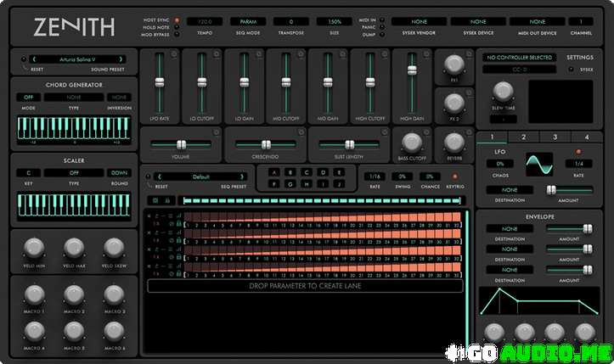614x364 pixels.
Task: Click the LFO sine waveform display
Action: click(539, 163)
